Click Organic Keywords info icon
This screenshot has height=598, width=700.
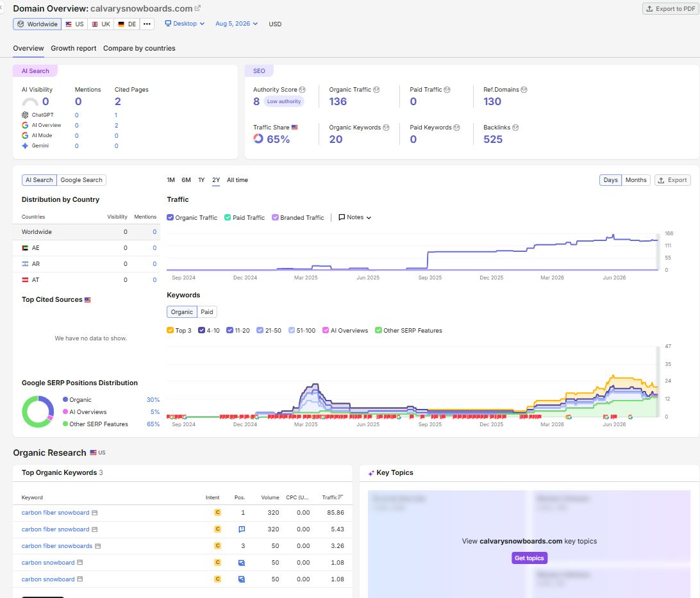pos(386,128)
